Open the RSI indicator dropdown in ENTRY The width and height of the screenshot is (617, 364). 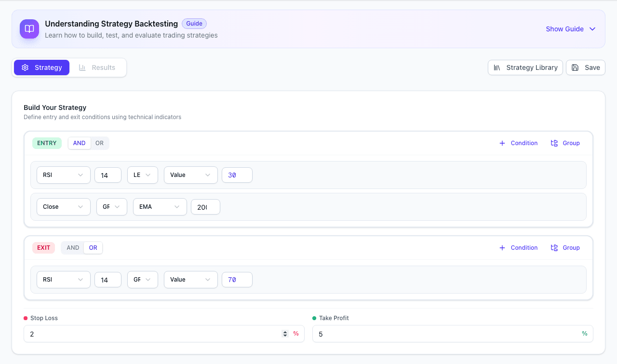[63, 175]
